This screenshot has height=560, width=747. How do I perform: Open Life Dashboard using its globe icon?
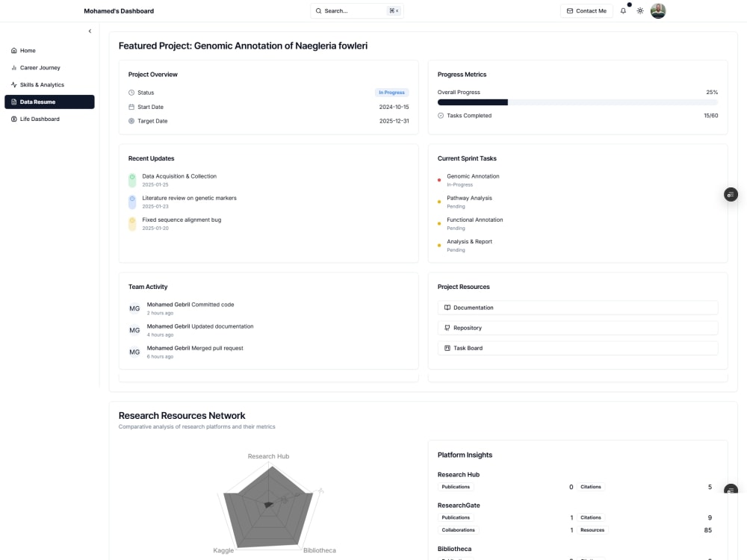point(13,119)
